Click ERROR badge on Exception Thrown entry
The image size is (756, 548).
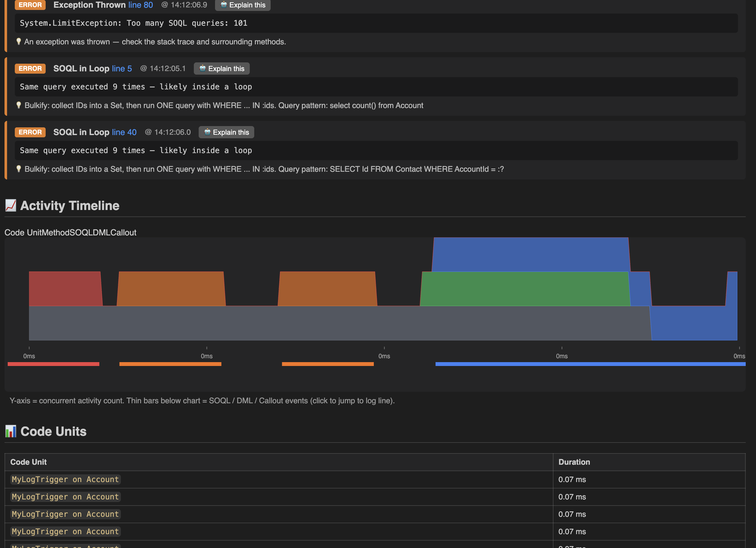(x=30, y=5)
